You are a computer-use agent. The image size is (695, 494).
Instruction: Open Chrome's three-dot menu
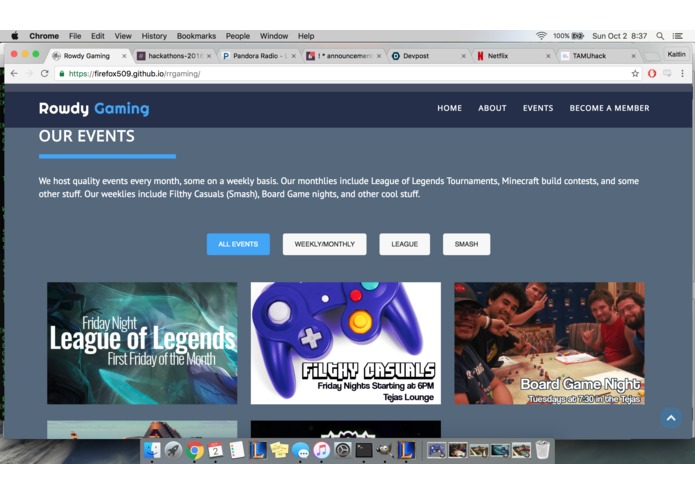tap(683, 74)
